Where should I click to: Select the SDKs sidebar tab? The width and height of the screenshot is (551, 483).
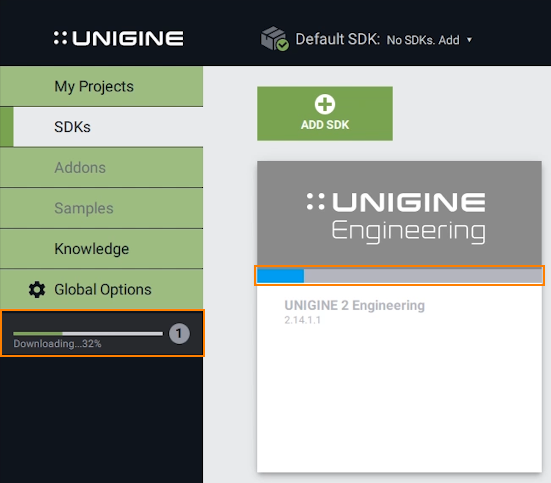tap(102, 127)
